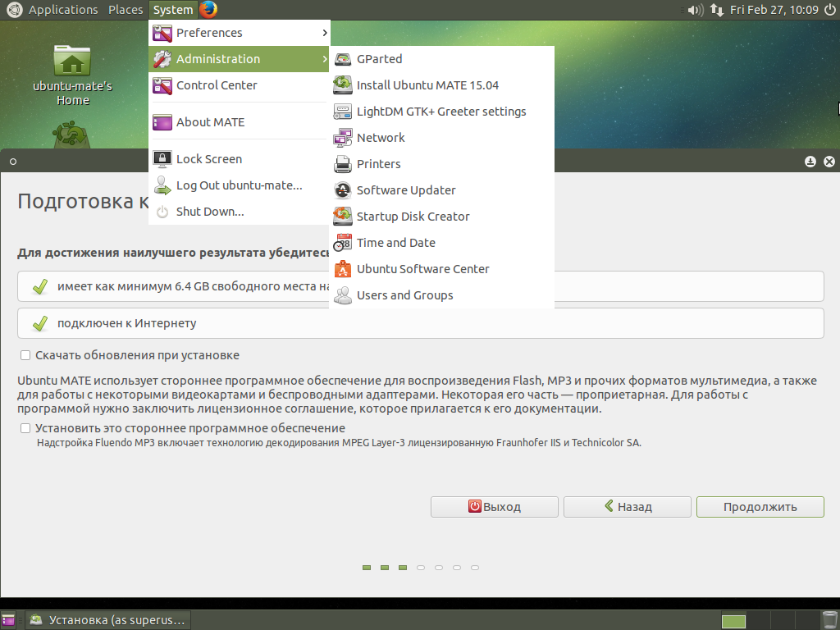Click the Продолжить button
This screenshot has height=630, width=840.
coord(759,506)
